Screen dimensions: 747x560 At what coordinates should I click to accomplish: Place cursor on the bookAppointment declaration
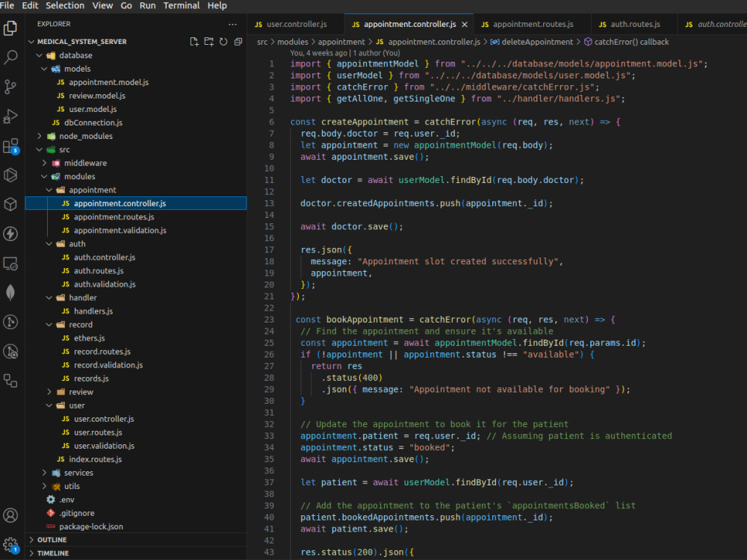tap(365, 320)
